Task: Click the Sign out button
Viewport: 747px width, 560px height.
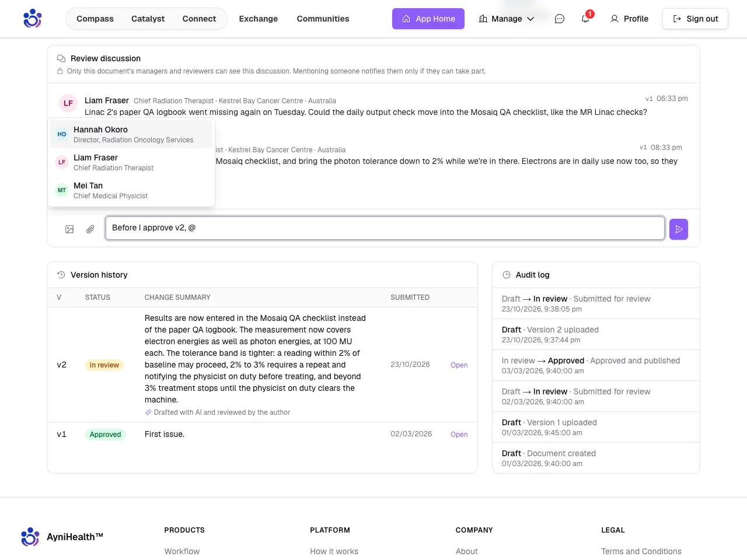Action: tap(695, 19)
